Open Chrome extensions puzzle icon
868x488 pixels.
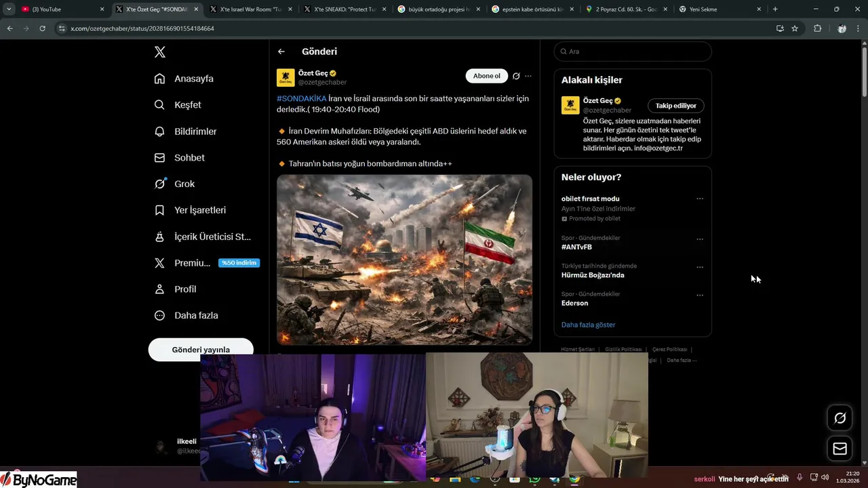(x=817, y=28)
